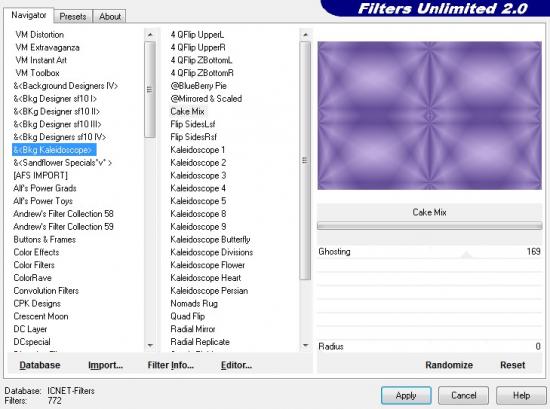
Task: Open the About tab
Action: [110, 16]
